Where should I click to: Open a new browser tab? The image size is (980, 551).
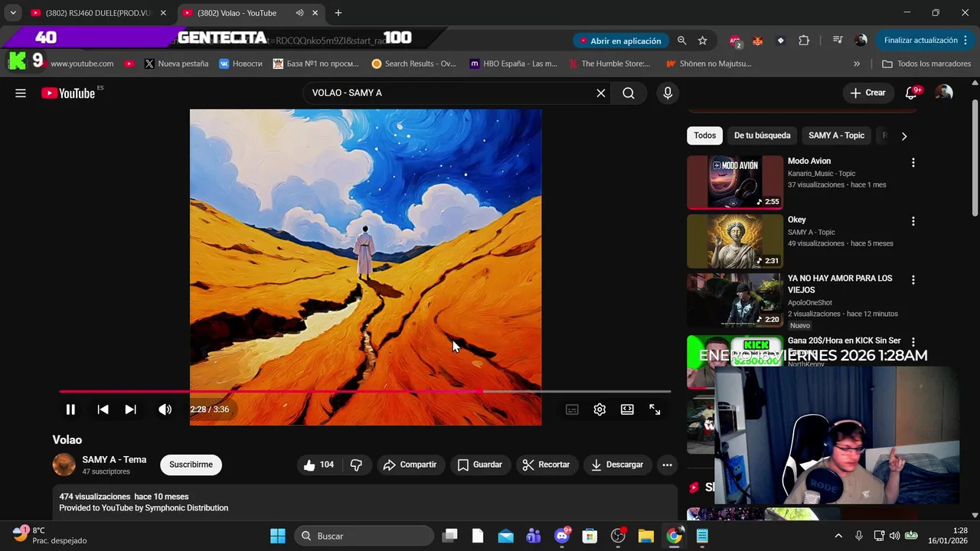click(338, 13)
